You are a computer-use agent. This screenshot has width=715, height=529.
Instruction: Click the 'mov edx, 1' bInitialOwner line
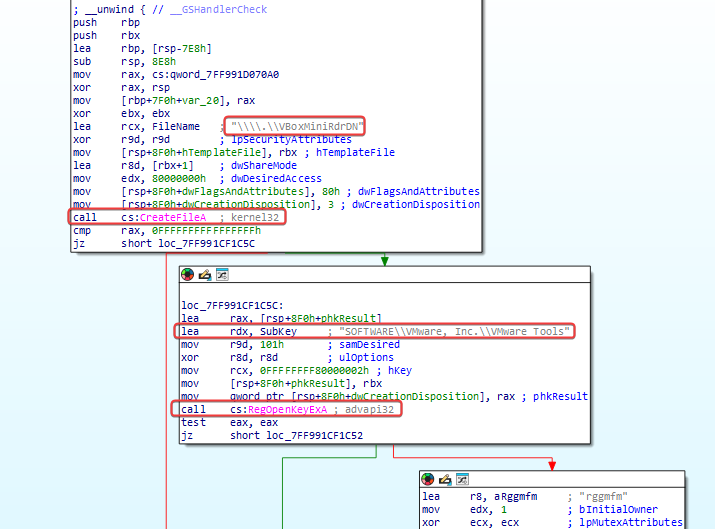pos(540,509)
